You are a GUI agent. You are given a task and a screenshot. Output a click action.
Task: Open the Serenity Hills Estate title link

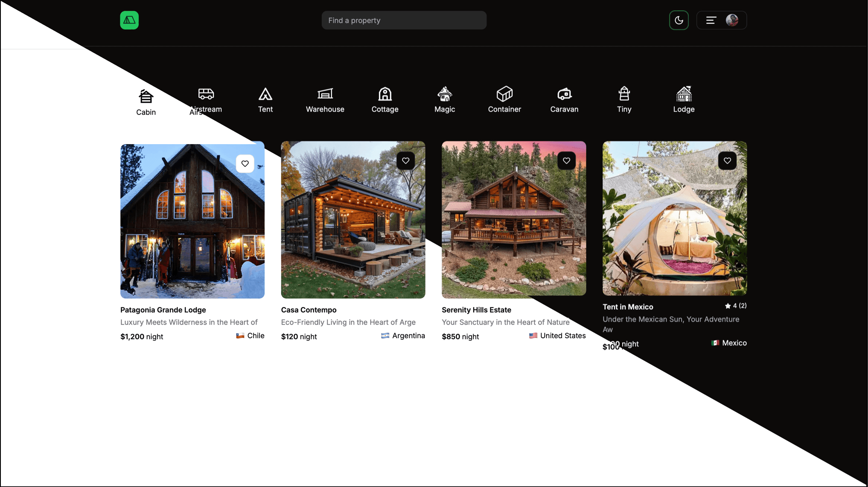point(476,310)
